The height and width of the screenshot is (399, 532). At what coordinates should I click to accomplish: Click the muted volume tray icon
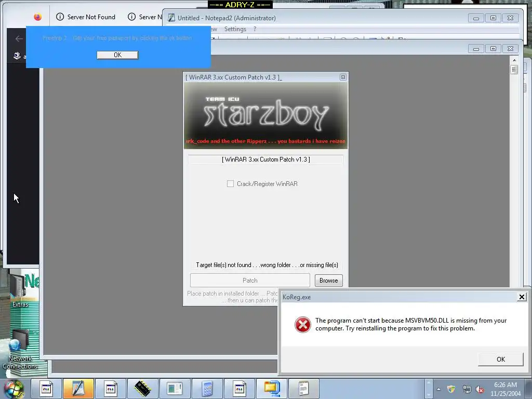[480, 389]
